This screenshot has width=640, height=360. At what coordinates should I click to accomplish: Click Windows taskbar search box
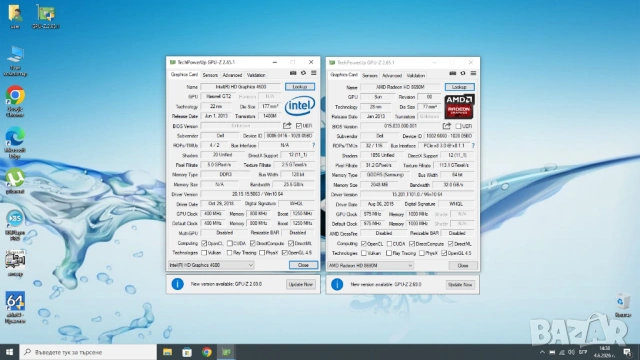tap(88, 352)
